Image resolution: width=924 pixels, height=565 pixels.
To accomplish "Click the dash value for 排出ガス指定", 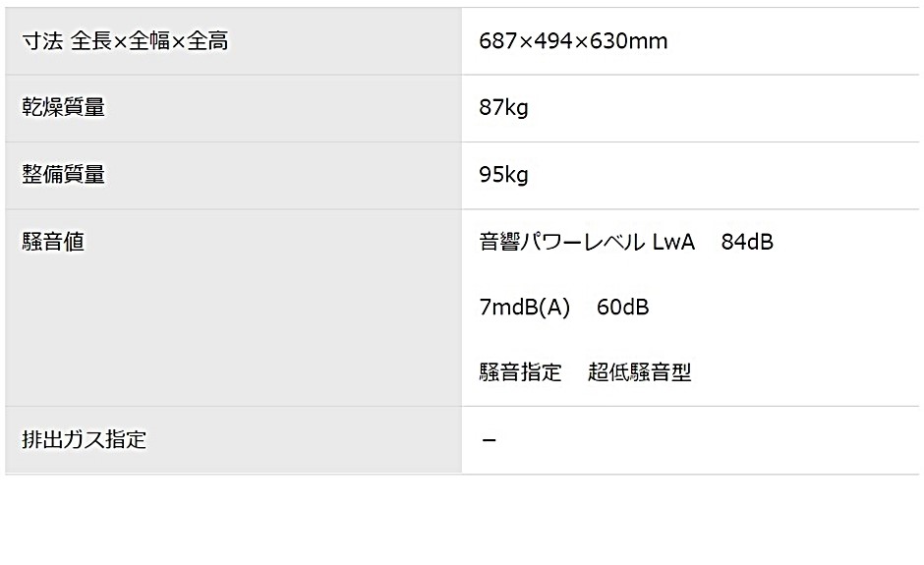I will (489, 440).
